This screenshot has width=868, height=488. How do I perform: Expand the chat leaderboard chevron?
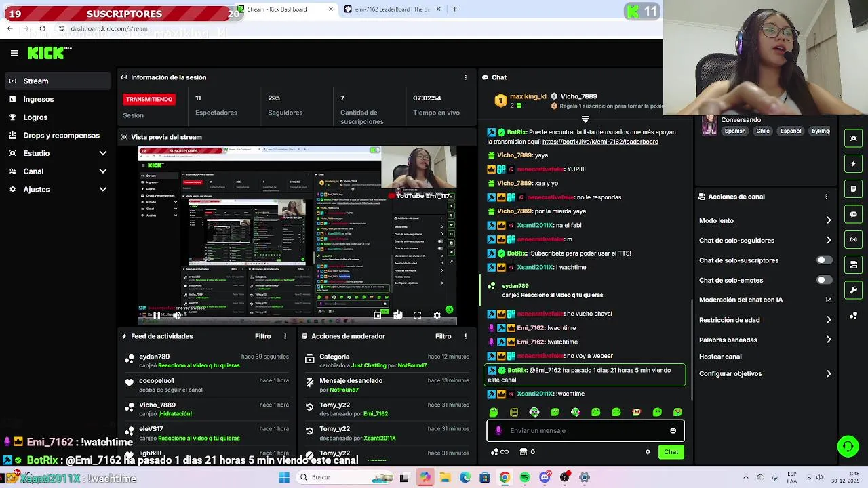(585, 119)
